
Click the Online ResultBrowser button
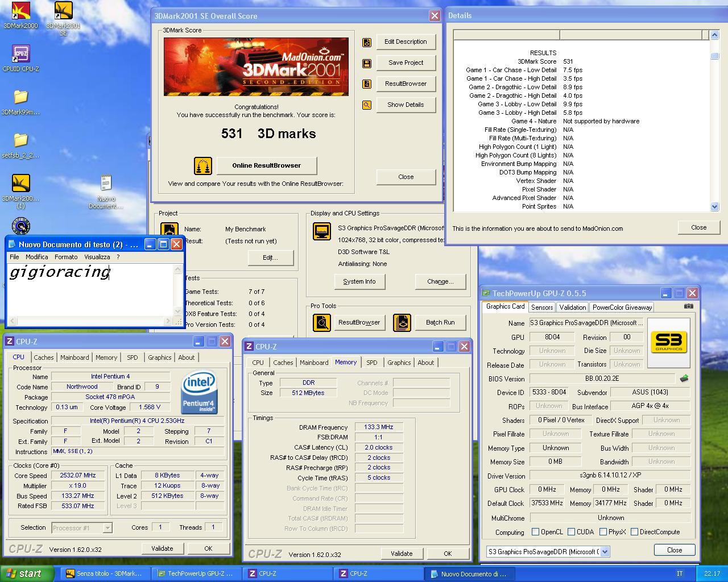point(266,166)
